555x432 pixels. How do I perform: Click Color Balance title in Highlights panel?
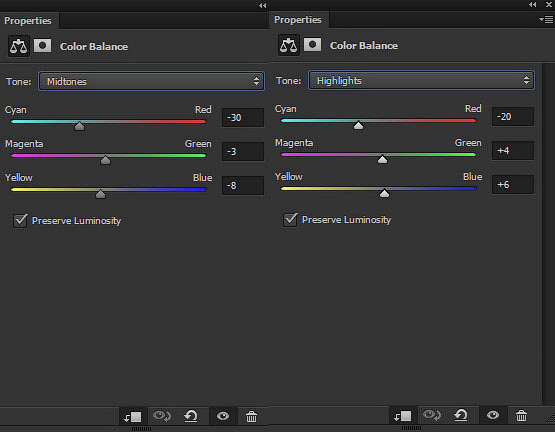tap(364, 45)
